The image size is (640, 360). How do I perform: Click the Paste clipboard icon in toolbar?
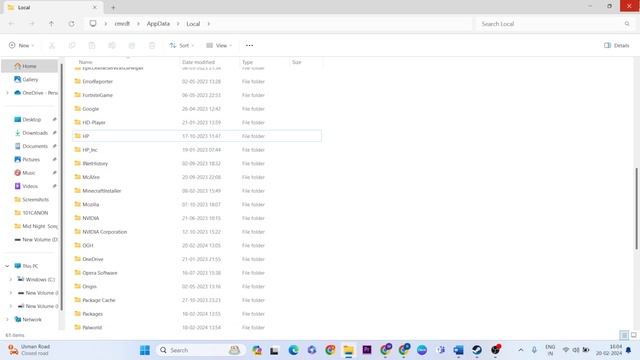click(x=92, y=45)
